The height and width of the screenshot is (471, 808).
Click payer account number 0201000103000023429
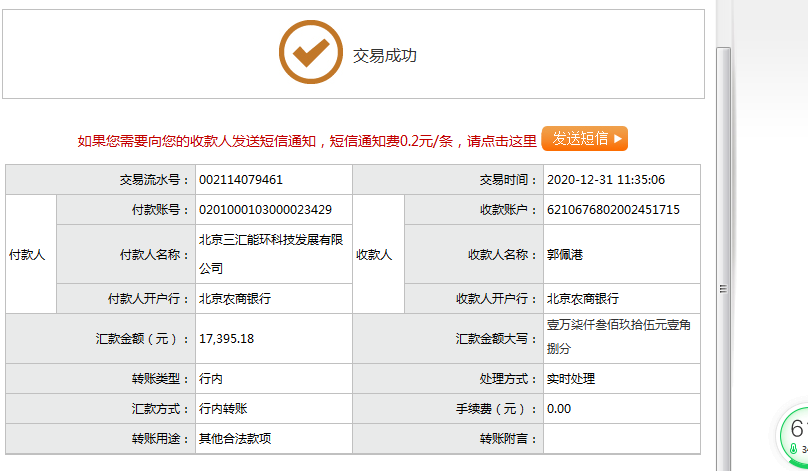(265, 210)
